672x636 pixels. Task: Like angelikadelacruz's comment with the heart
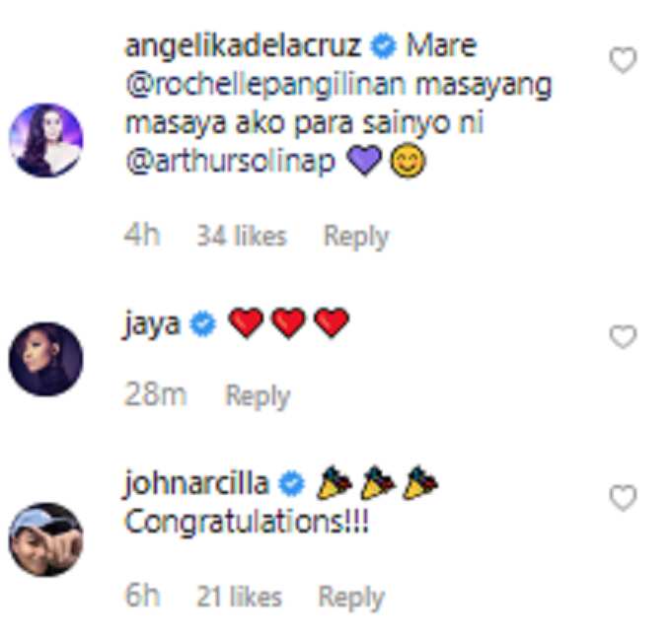point(623,60)
